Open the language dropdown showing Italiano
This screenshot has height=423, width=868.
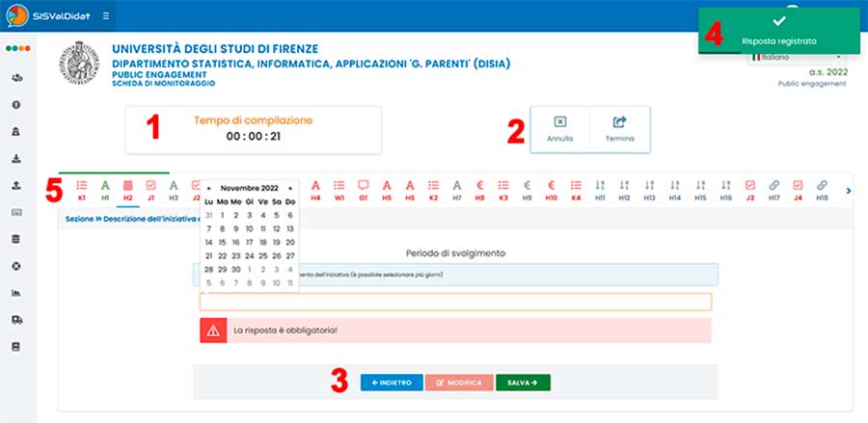click(x=789, y=58)
